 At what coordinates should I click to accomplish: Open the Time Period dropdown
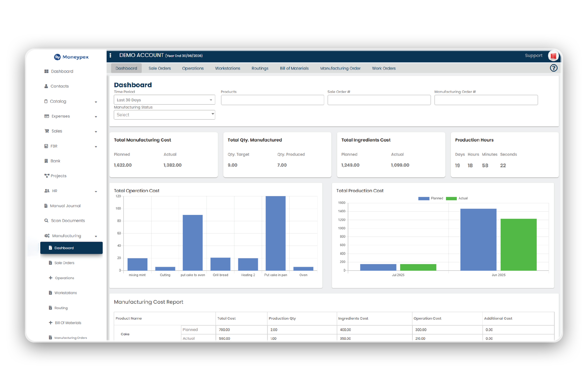coord(164,100)
